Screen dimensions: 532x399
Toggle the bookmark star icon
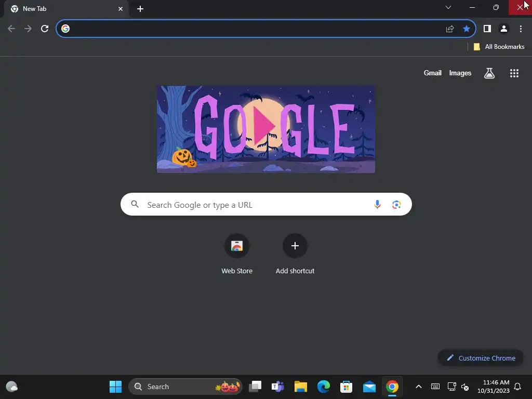[467, 29]
